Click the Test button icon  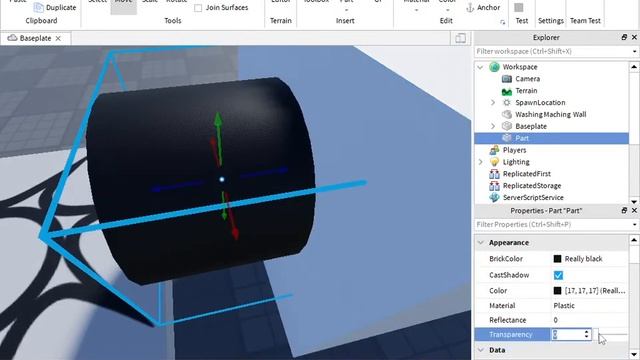(519, 8)
